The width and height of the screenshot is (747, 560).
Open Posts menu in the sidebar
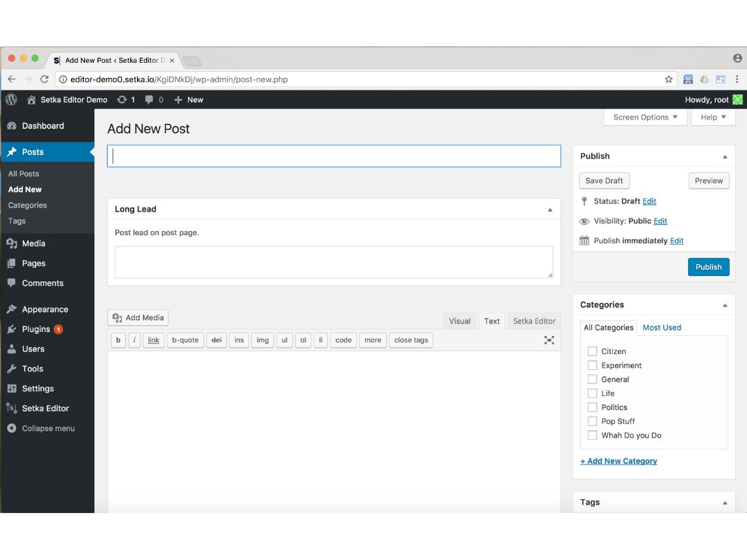coord(47,152)
